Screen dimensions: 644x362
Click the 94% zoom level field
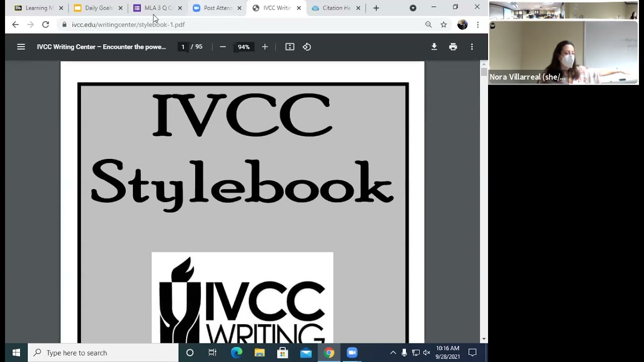click(x=244, y=47)
